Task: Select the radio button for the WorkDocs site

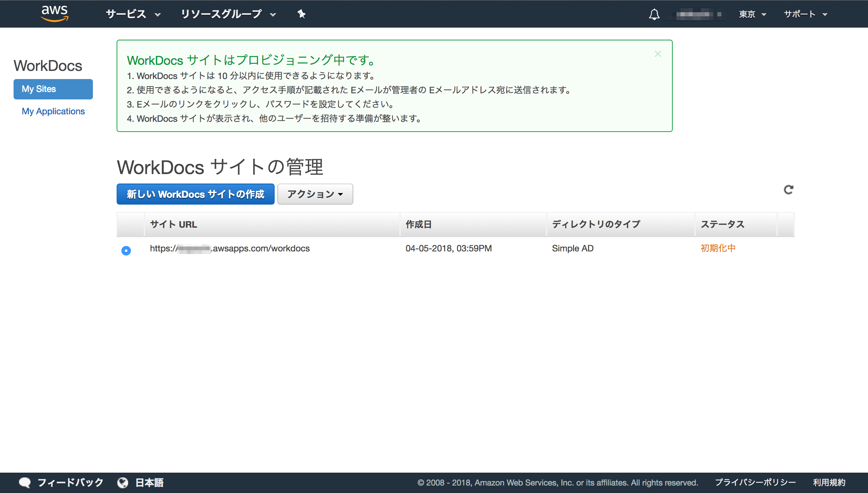Action: pyautogui.click(x=126, y=251)
